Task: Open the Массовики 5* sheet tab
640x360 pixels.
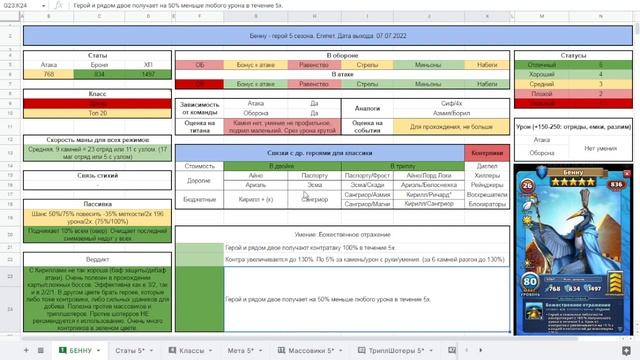Action: [311, 350]
